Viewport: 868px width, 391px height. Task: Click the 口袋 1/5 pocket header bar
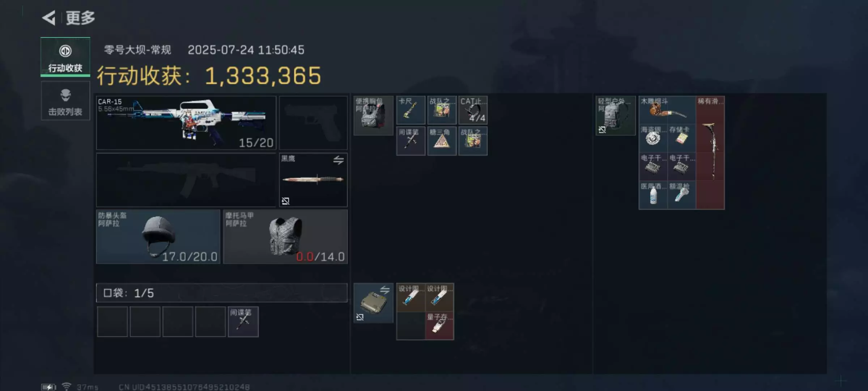[x=222, y=293]
